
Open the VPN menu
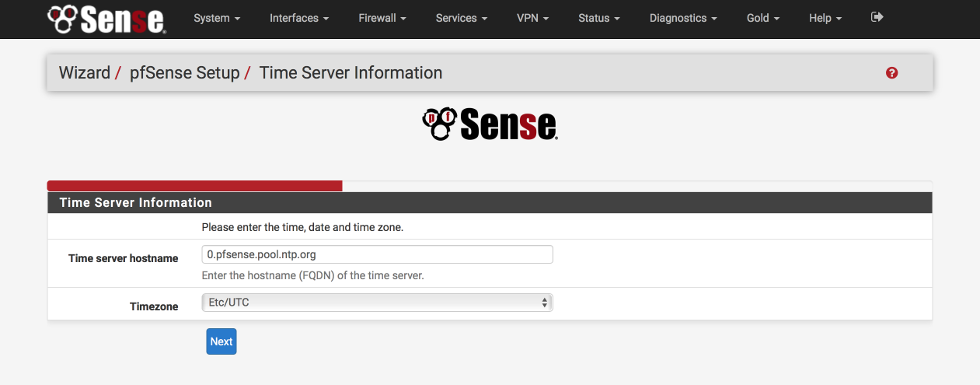[533, 18]
